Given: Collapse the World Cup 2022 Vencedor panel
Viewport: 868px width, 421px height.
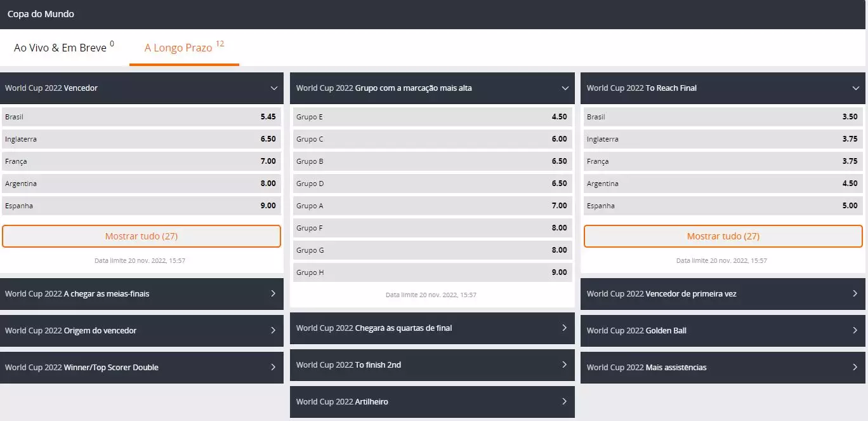Looking at the screenshot, I should (x=274, y=88).
